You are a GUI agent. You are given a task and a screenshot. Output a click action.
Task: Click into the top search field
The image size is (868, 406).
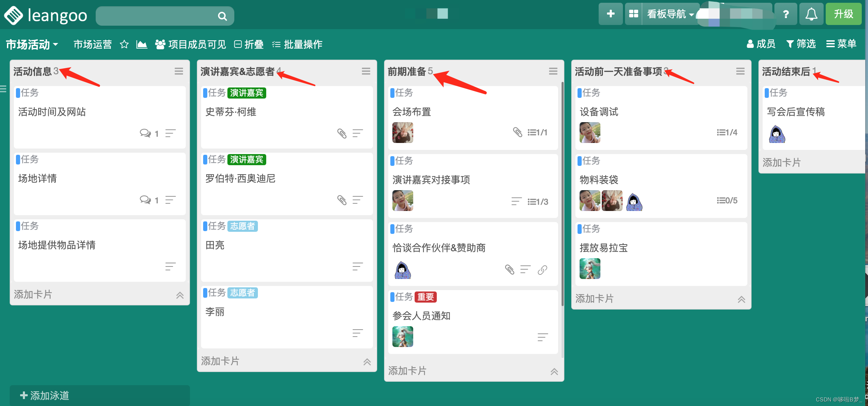coord(165,16)
